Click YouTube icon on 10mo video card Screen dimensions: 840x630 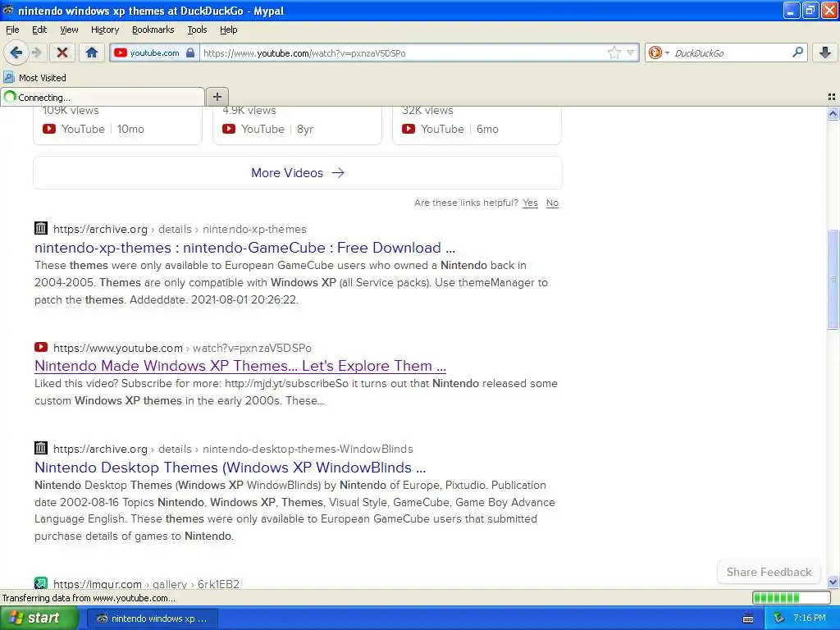(48, 129)
